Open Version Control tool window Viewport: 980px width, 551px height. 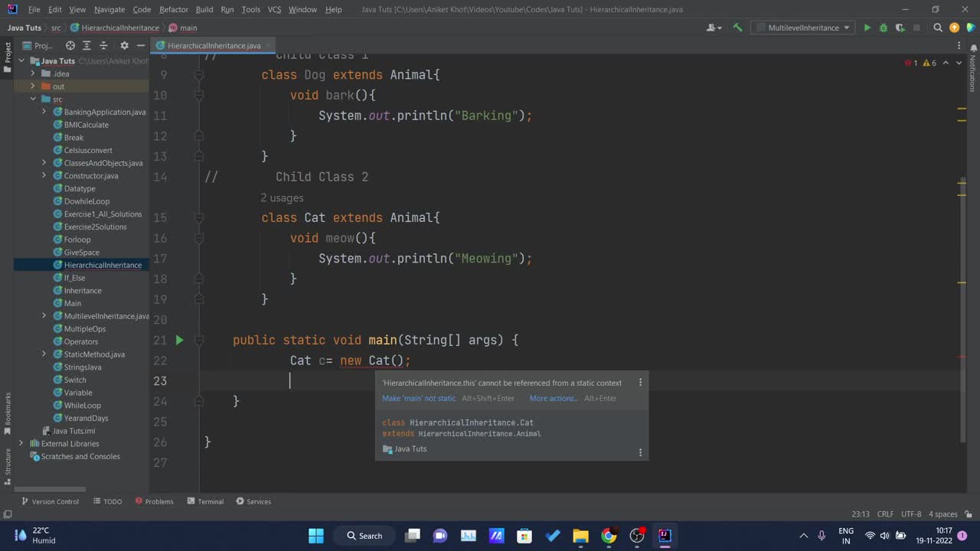point(51,501)
